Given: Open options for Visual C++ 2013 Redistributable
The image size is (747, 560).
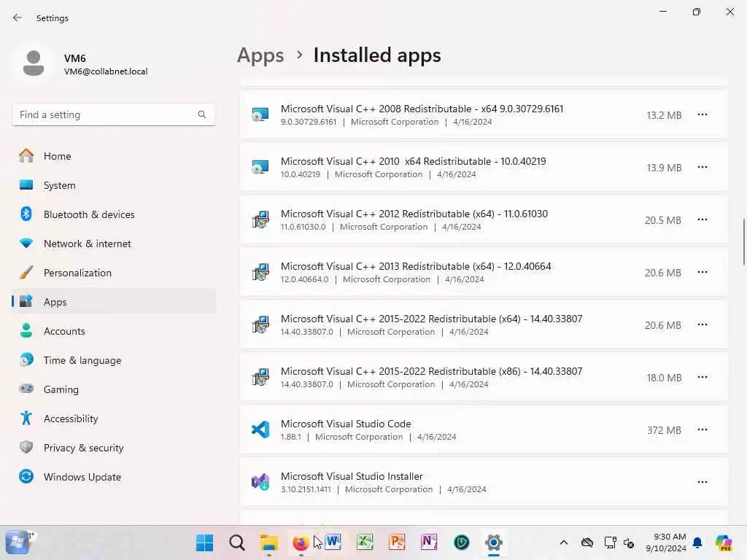Looking at the screenshot, I should pos(703,272).
